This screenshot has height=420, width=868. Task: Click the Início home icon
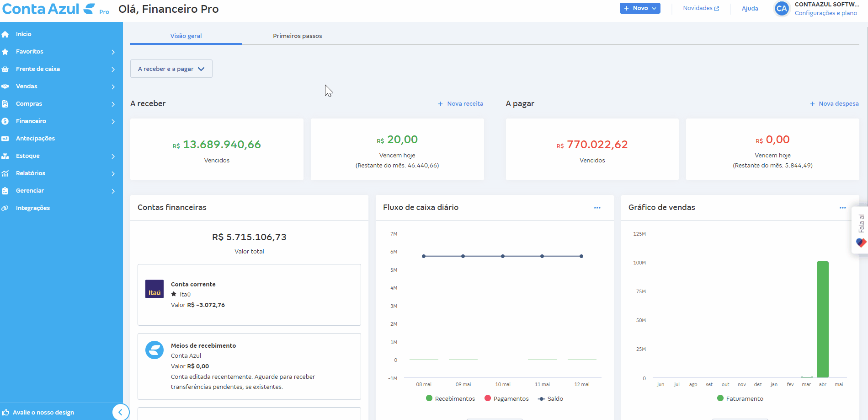5,34
